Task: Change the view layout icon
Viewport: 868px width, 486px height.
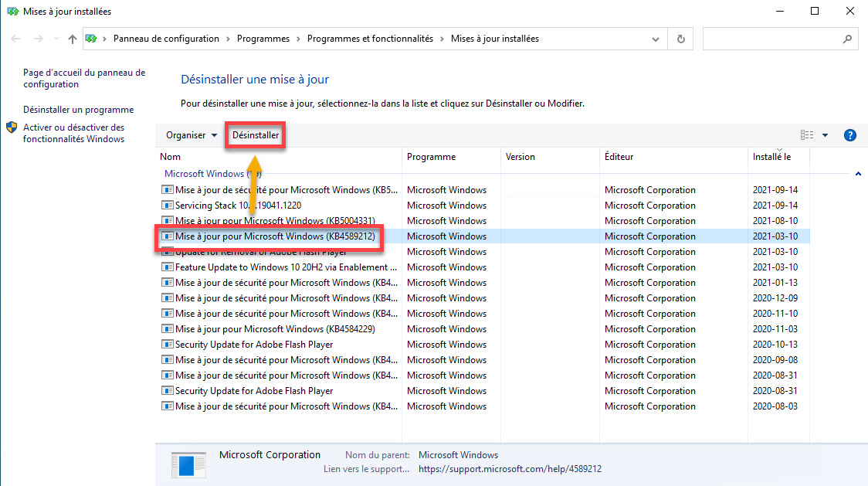Action: pos(807,135)
